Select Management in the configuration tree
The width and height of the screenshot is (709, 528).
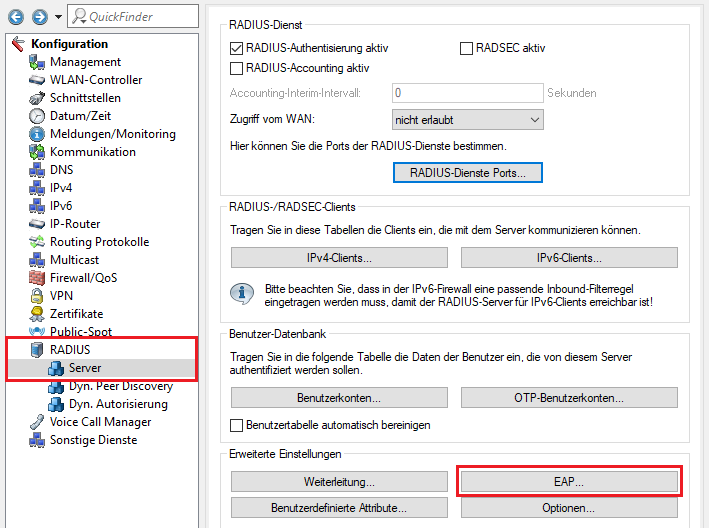coord(85,62)
